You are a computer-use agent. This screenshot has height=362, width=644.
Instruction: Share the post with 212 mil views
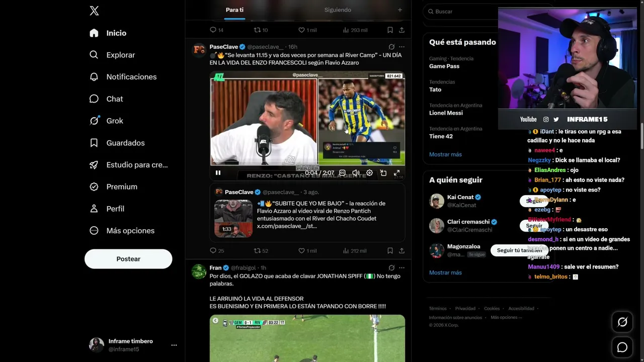[x=401, y=250]
